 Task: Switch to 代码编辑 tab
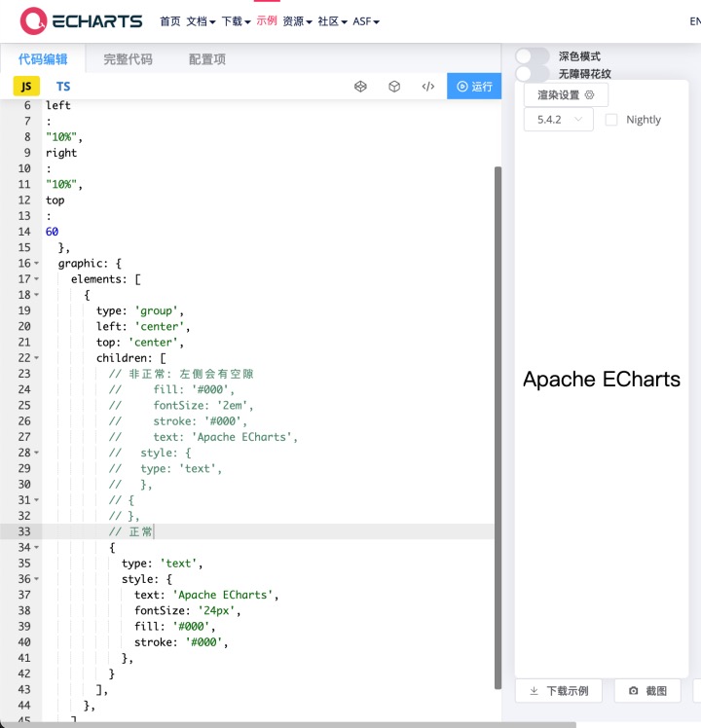click(43, 59)
